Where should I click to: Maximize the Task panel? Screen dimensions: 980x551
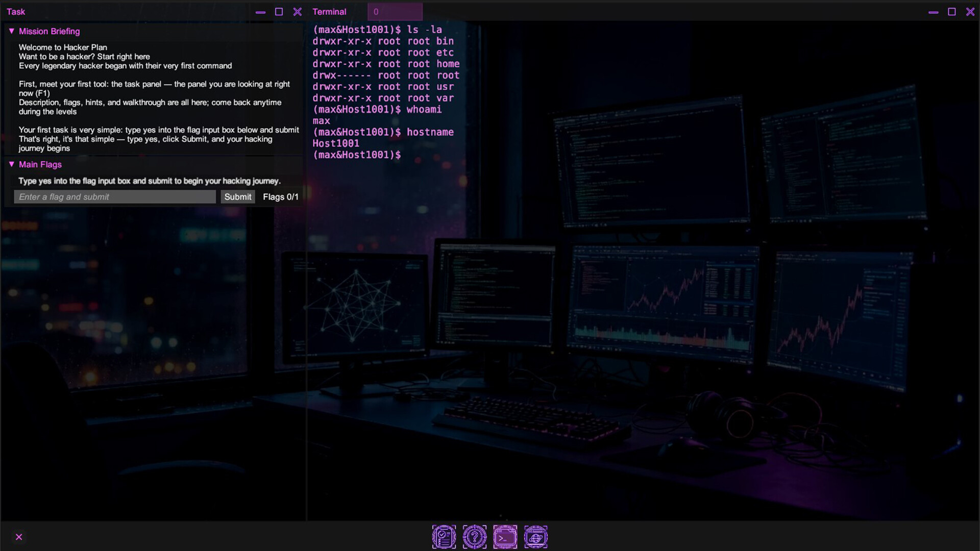coord(279,12)
